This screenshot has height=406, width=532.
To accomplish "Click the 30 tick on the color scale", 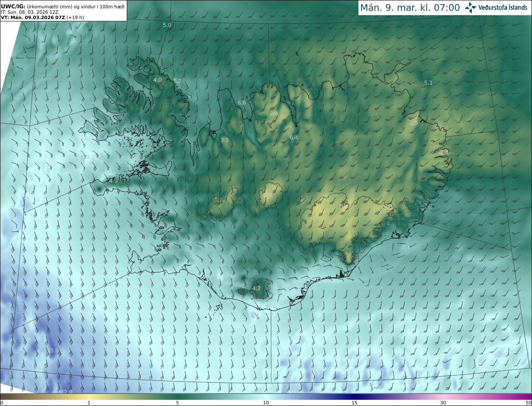I will point(443,403).
